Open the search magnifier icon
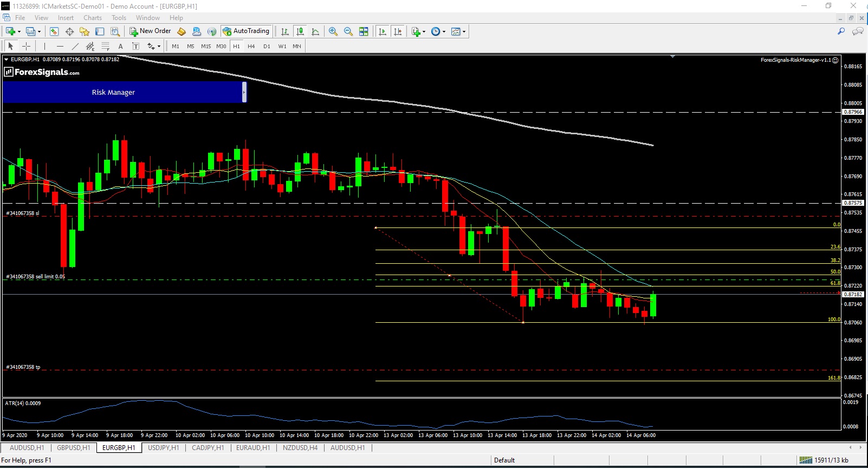 pyautogui.click(x=841, y=31)
